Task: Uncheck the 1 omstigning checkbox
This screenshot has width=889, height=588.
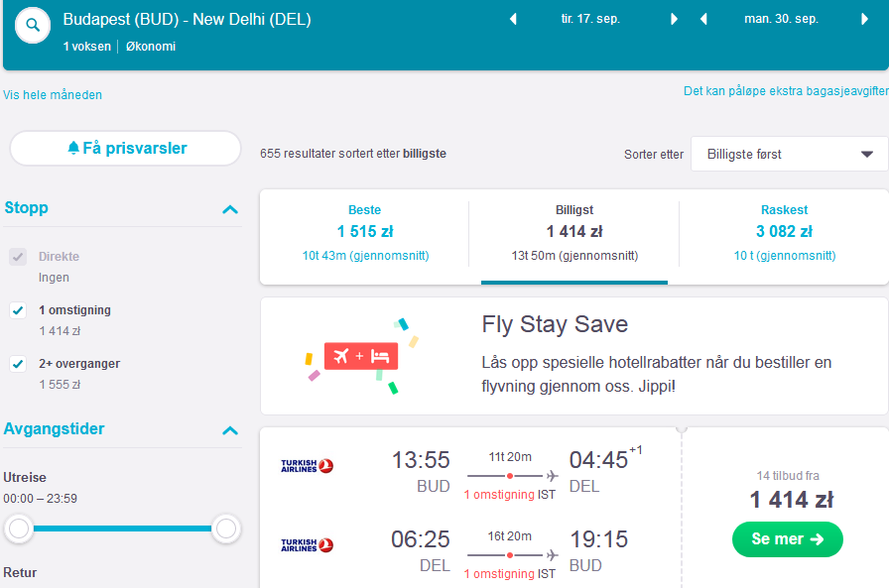Action: (x=18, y=310)
